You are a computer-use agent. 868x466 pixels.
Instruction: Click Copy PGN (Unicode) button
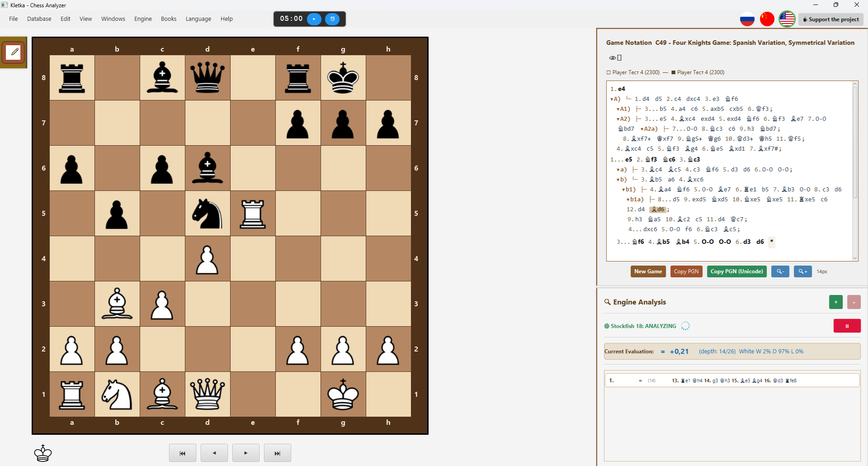(x=736, y=271)
